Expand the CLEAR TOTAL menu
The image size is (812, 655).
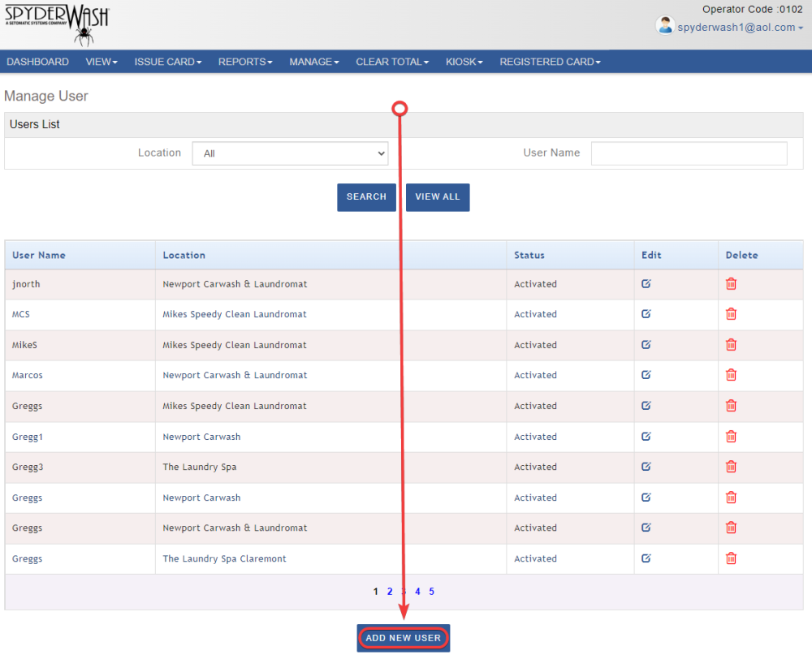392,62
